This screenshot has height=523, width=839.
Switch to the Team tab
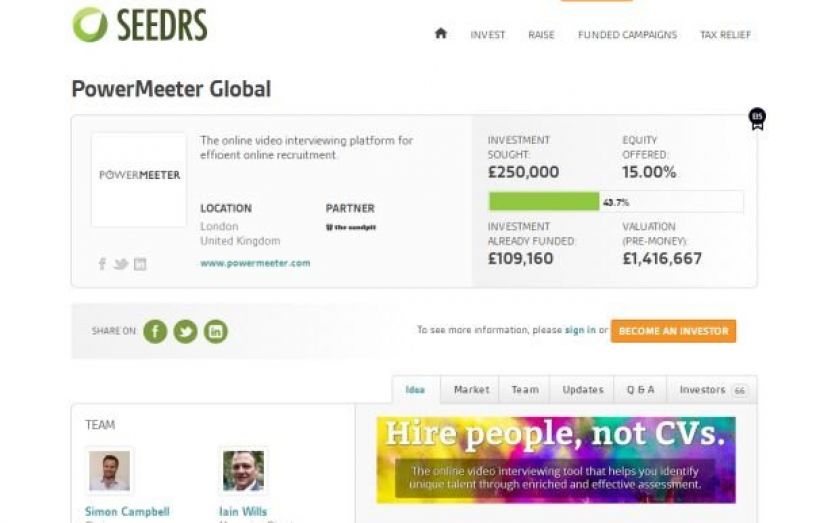[524, 390]
